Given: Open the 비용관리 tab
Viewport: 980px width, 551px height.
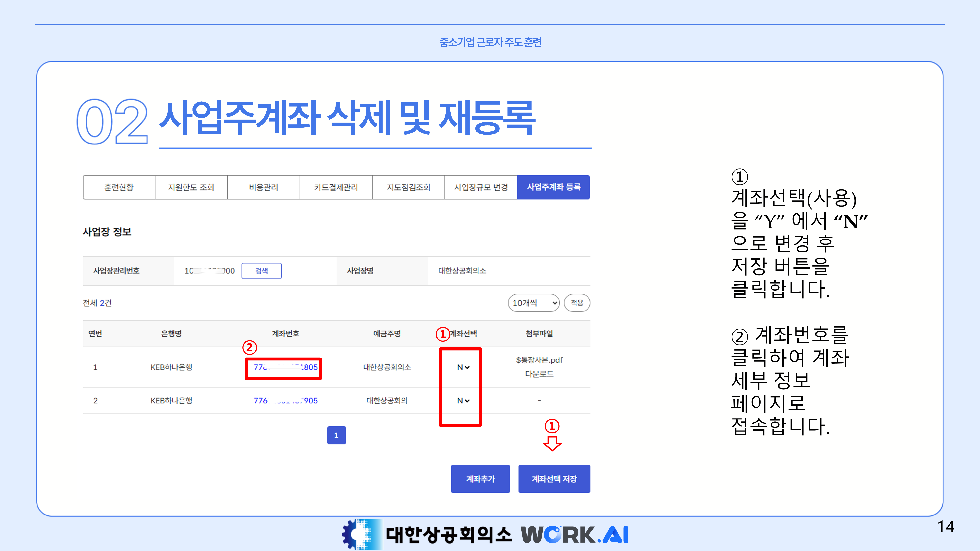Looking at the screenshot, I should tap(263, 187).
